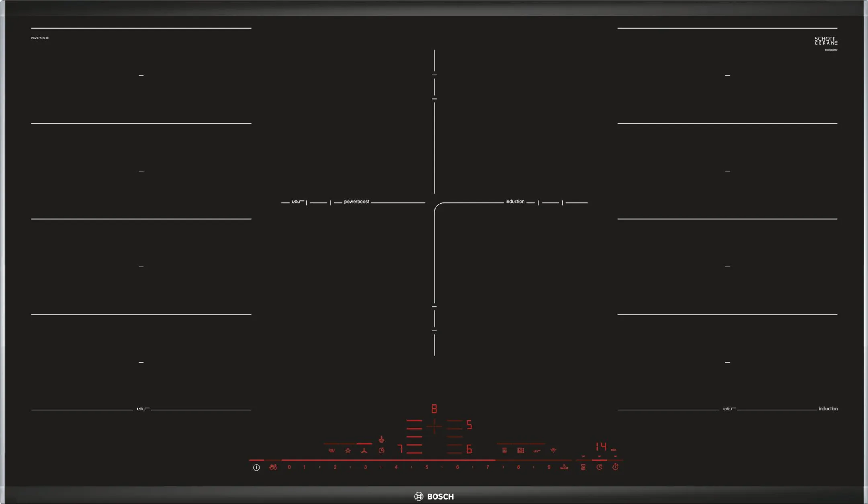
Task: Tap the childproof lock hand icon
Action: 273,467
